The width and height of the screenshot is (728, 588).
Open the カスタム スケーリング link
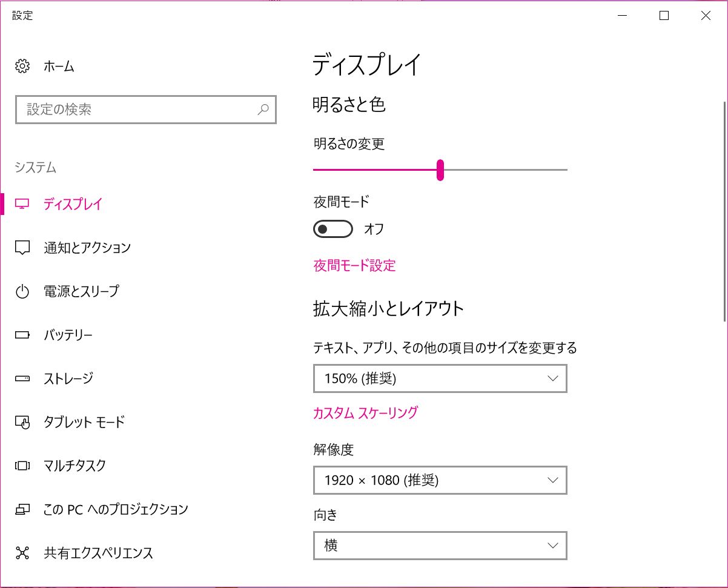pos(365,413)
